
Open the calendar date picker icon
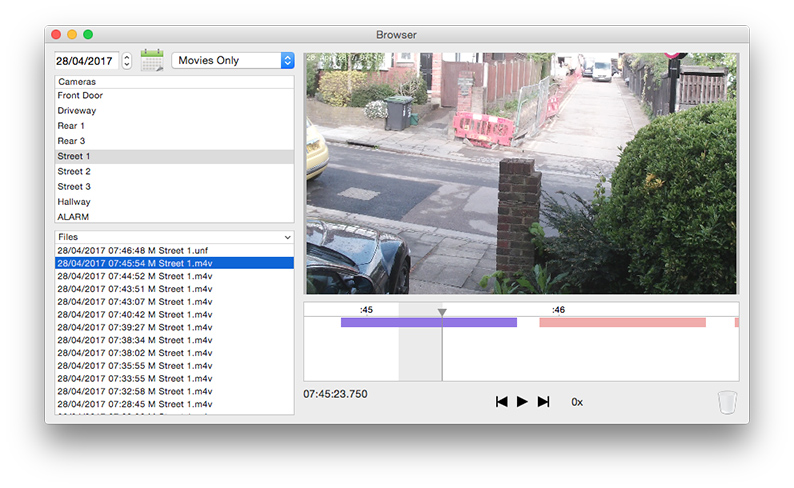(x=151, y=60)
